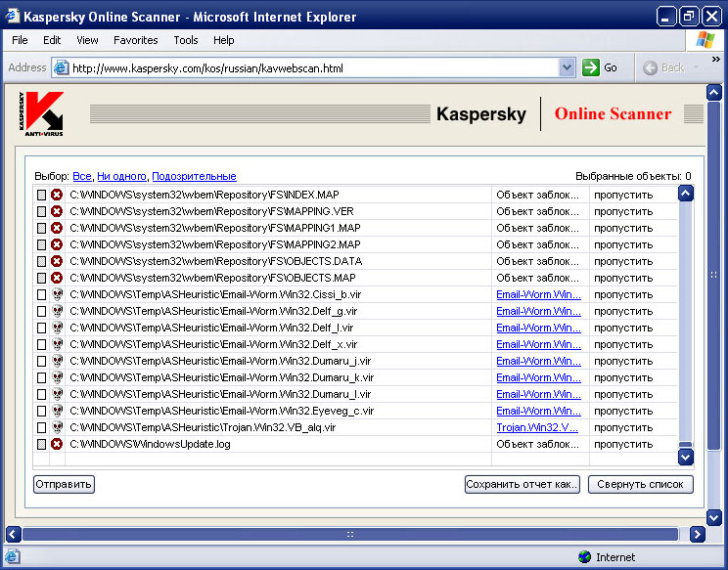Click the Windows flag logo in the toolbar

click(x=705, y=40)
